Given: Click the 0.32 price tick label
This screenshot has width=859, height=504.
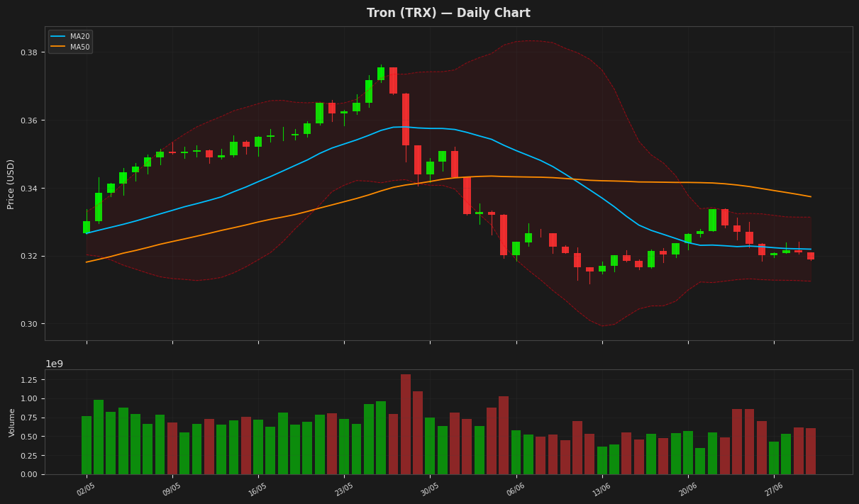Looking at the screenshot, I should 30,256.
